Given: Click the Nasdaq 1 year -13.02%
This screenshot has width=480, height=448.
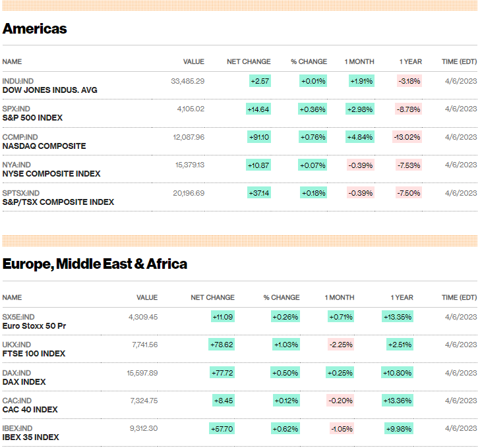Looking at the screenshot, I should tap(407, 137).
